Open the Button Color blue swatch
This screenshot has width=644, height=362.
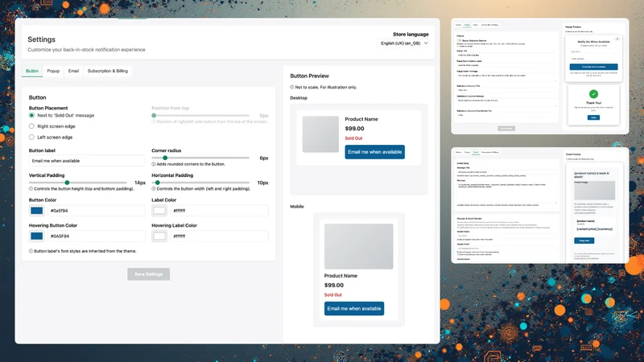(36, 211)
